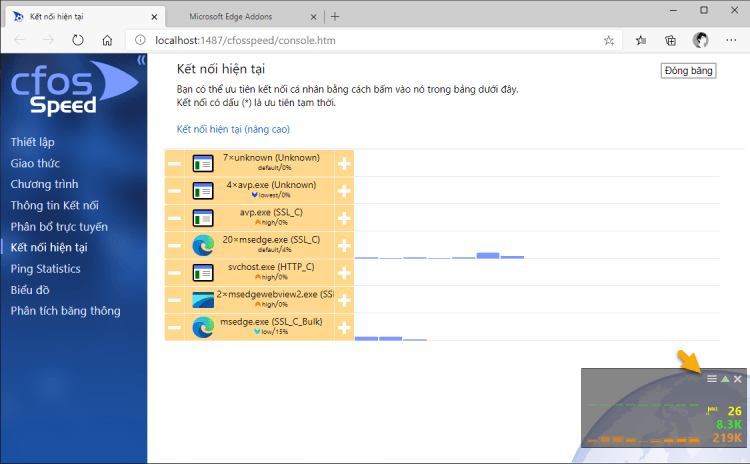
Task: Open the Ping Statistics menu item
Action: pos(45,268)
